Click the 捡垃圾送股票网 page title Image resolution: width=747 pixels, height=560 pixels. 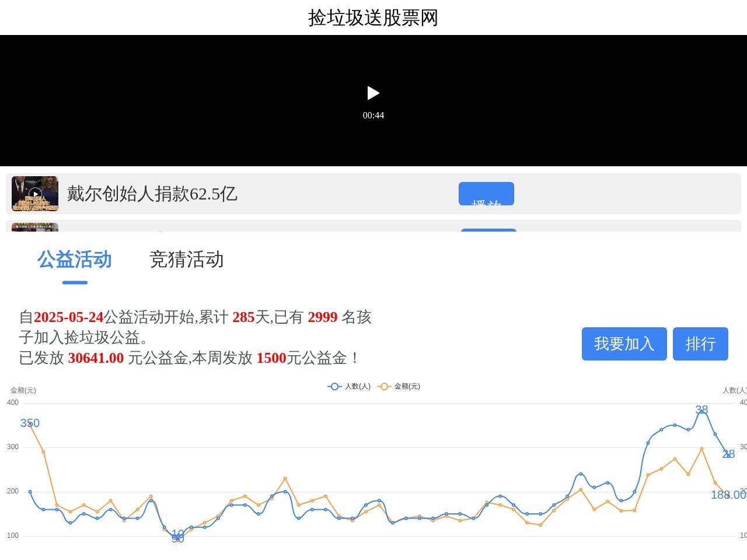pos(373,17)
